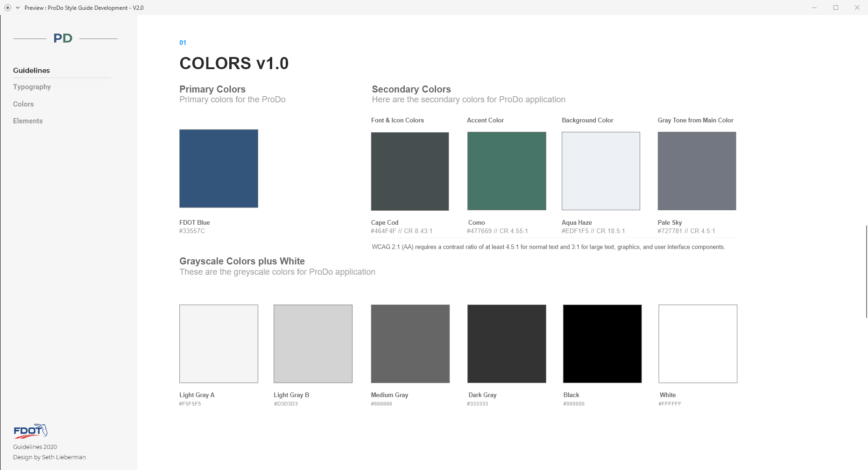Select the Aqua Haze background swatch
Screen dimensions: 868x470
coord(600,171)
